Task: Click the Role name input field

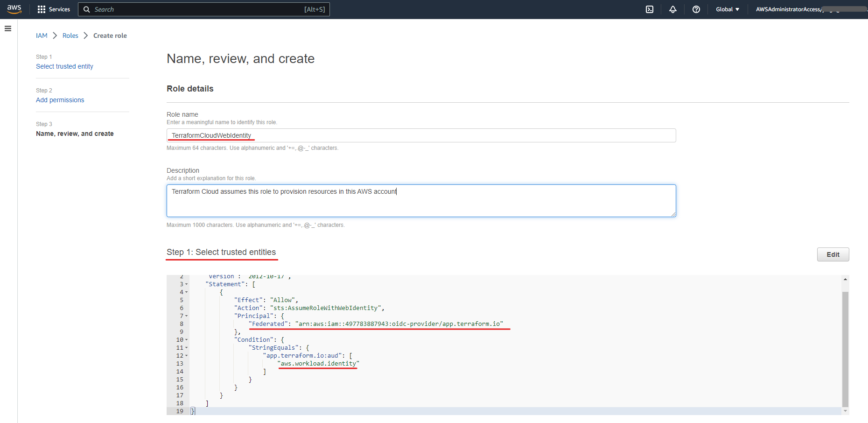Action: (x=421, y=135)
